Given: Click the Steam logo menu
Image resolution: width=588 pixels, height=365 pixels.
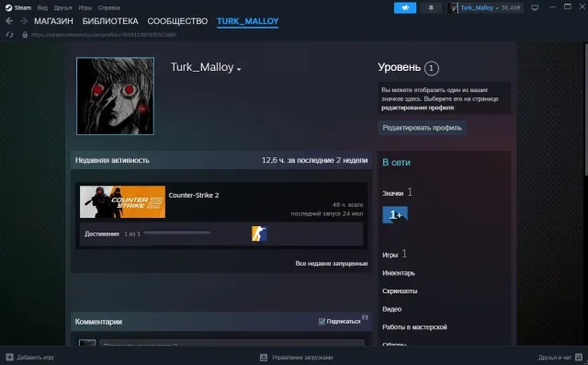Looking at the screenshot, I should point(18,7).
